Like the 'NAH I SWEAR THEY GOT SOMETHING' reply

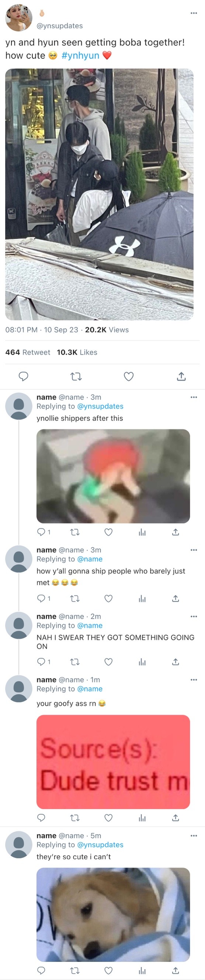pos(108,662)
